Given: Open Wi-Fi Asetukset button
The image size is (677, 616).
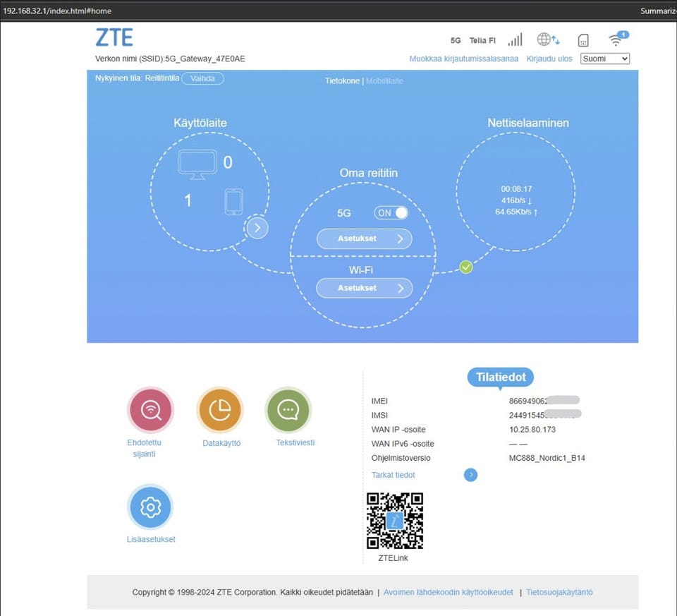Looking at the screenshot, I should 365,288.
